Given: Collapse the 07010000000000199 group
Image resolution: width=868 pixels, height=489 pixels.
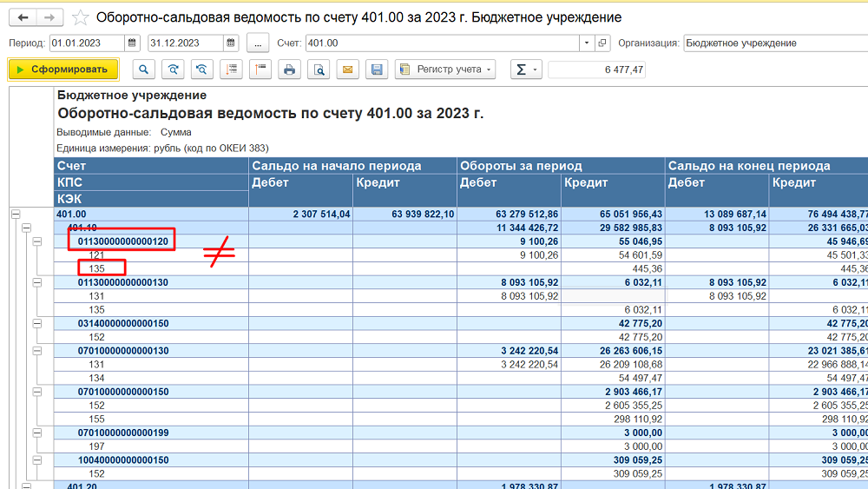Looking at the screenshot, I should 37,433.
